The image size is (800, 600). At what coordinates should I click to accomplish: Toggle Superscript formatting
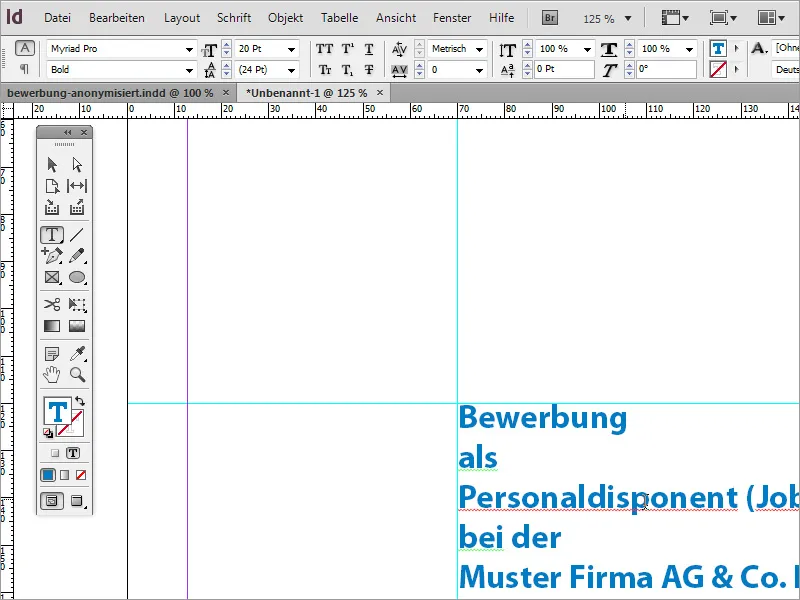point(347,49)
